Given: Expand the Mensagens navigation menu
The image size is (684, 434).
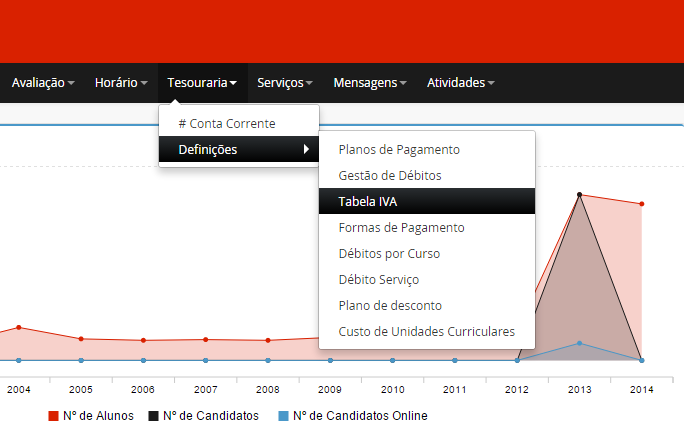Looking at the screenshot, I should tap(370, 83).
